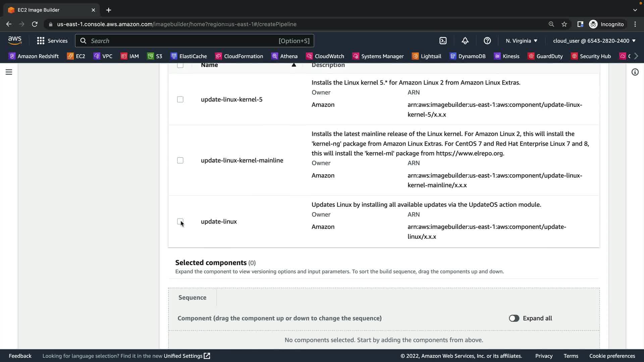This screenshot has width=644, height=362.
Task: Select the update-linux-kernel-mainline checkbox
Action: click(180, 160)
